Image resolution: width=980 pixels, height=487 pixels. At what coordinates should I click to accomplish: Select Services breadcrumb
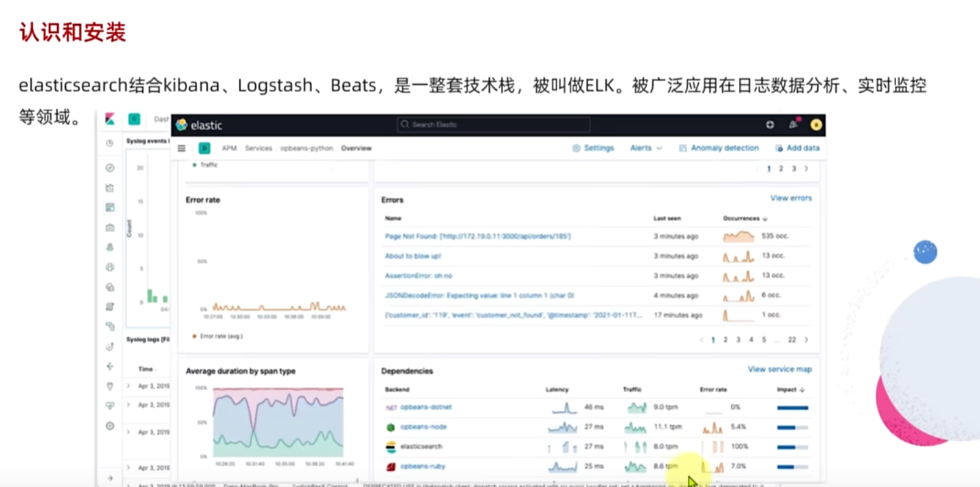[258, 148]
